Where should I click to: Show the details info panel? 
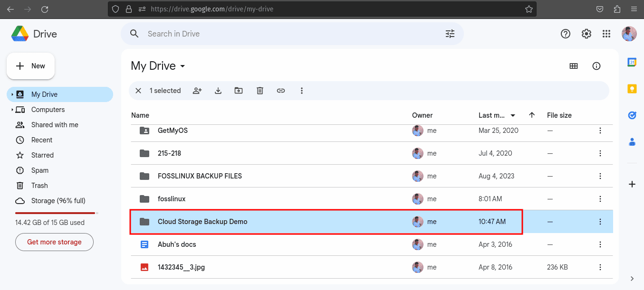596,66
